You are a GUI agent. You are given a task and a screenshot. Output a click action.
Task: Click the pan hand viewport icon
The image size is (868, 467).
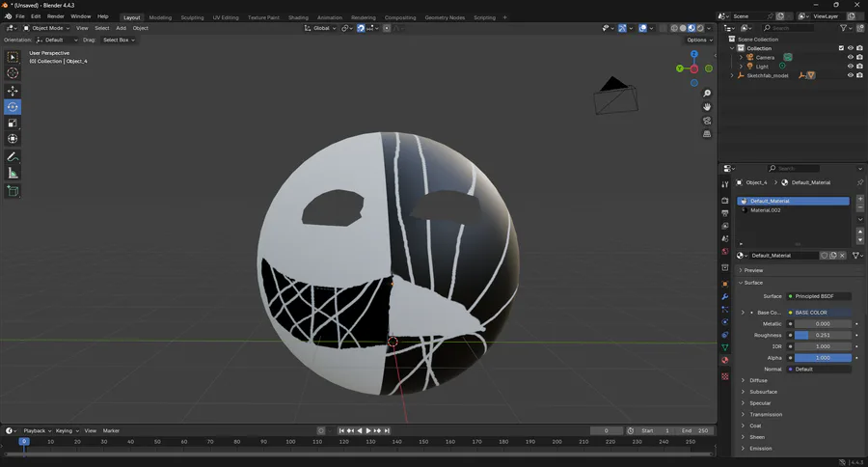[707, 107]
